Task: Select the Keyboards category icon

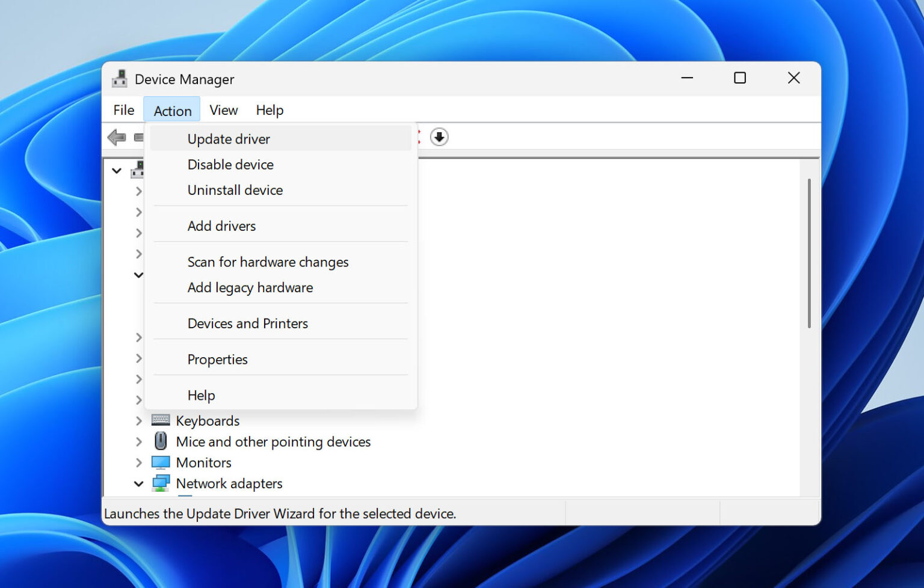Action: [159, 420]
